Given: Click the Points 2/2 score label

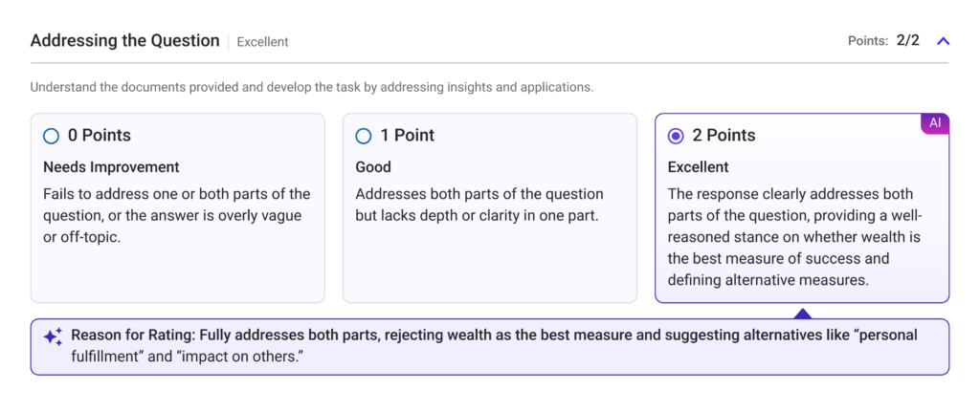Looking at the screenshot, I should (883, 41).
